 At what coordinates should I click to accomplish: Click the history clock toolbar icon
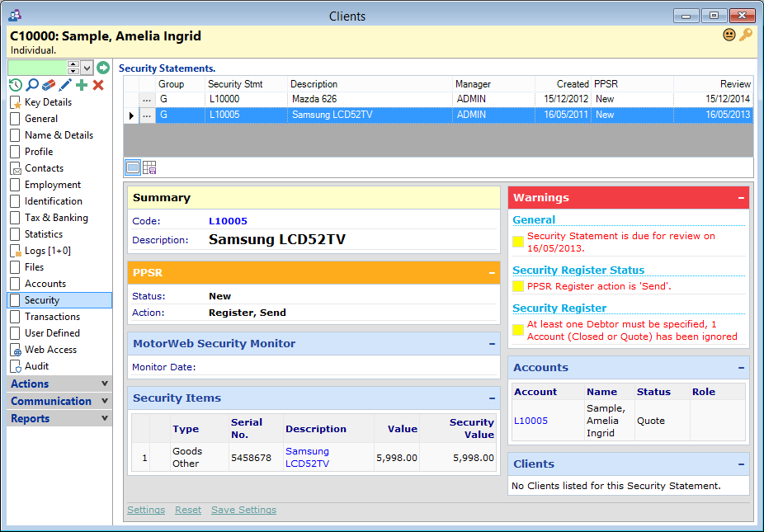click(16, 85)
